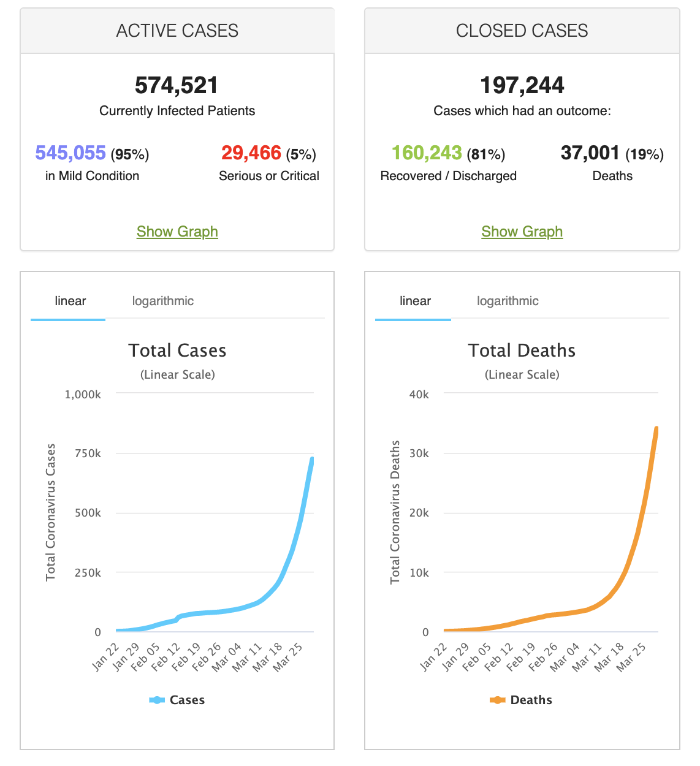
Task: Select the 545,055 mild condition count
Action: point(70,153)
